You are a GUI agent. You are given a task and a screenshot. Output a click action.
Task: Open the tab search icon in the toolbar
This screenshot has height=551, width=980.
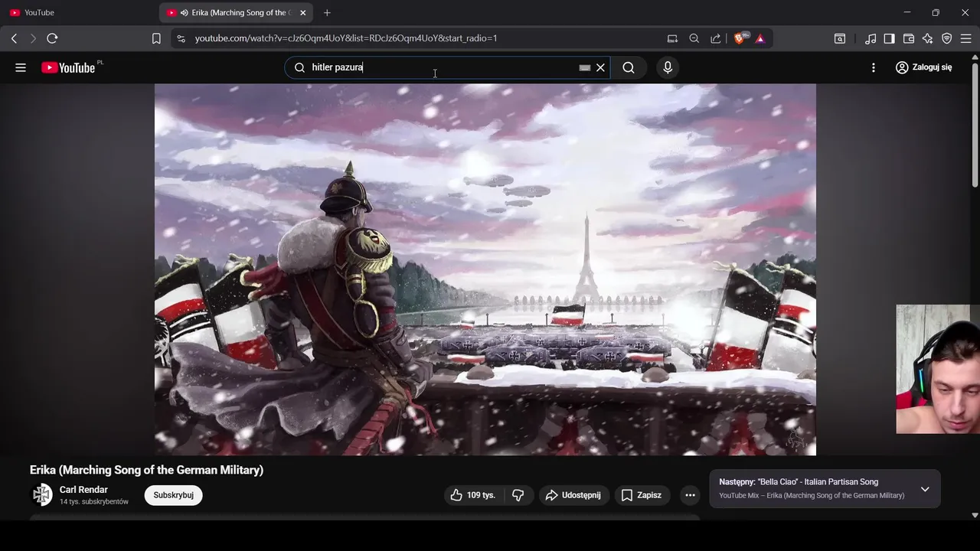(840, 38)
